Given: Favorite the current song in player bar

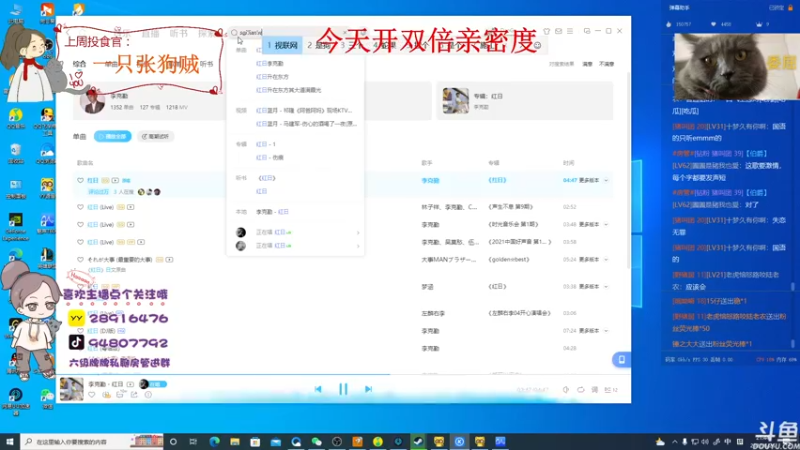Looking at the screenshot, I should point(92,394).
